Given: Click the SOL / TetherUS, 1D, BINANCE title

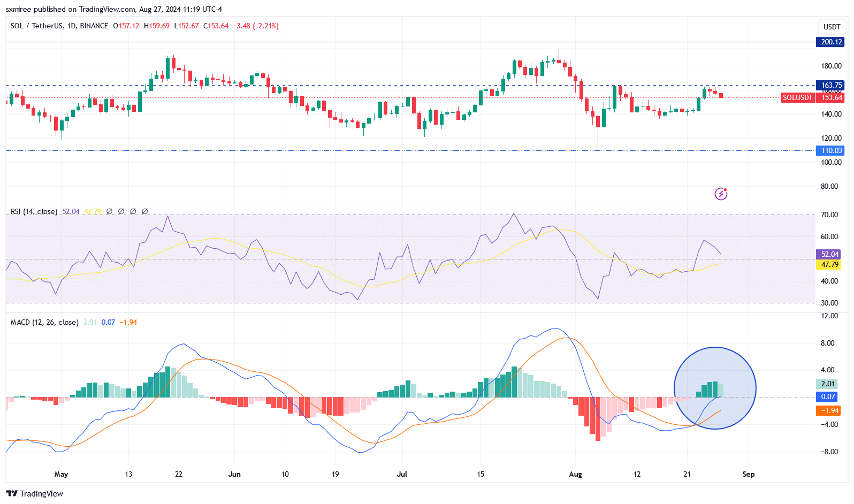Looking at the screenshot, I should tap(59, 26).
